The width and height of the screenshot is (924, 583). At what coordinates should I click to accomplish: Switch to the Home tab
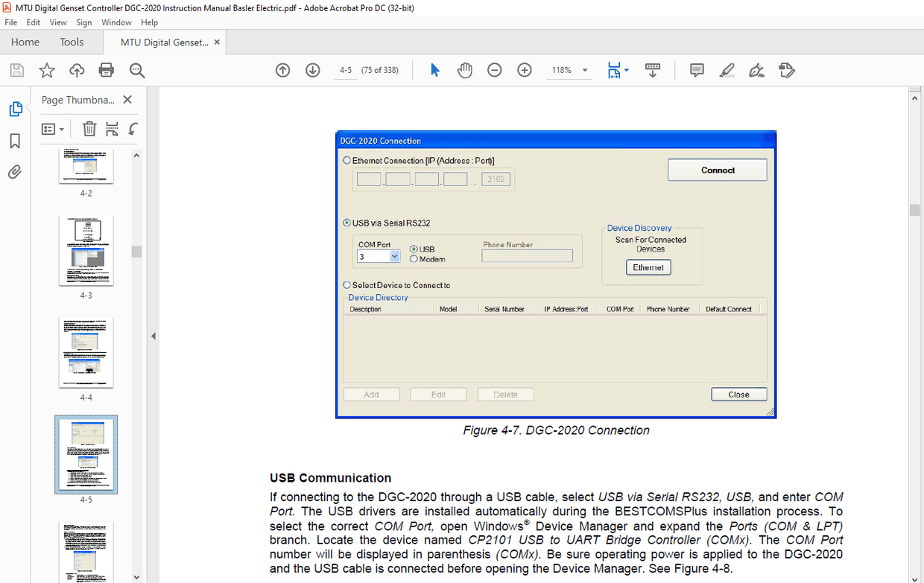point(25,42)
